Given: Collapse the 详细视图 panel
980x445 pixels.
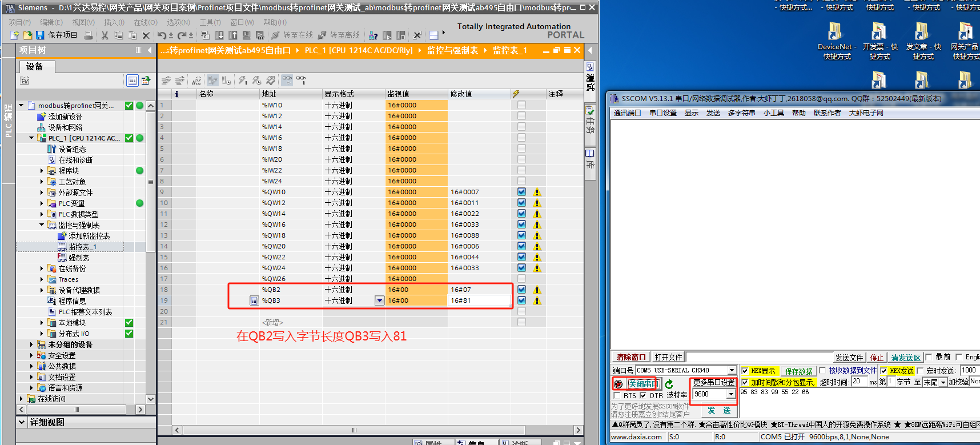Looking at the screenshot, I should click(22, 422).
